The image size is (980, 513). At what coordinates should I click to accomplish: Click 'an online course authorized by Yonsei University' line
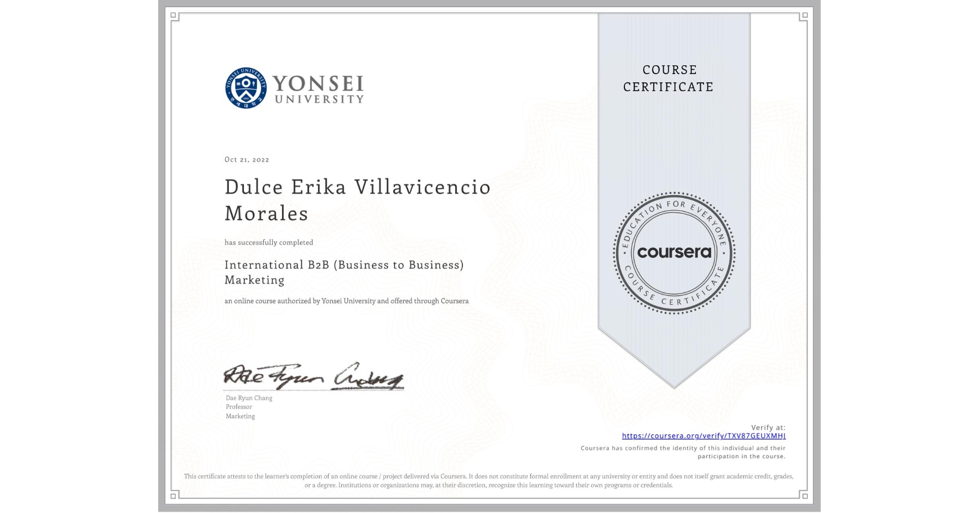point(346,301)
